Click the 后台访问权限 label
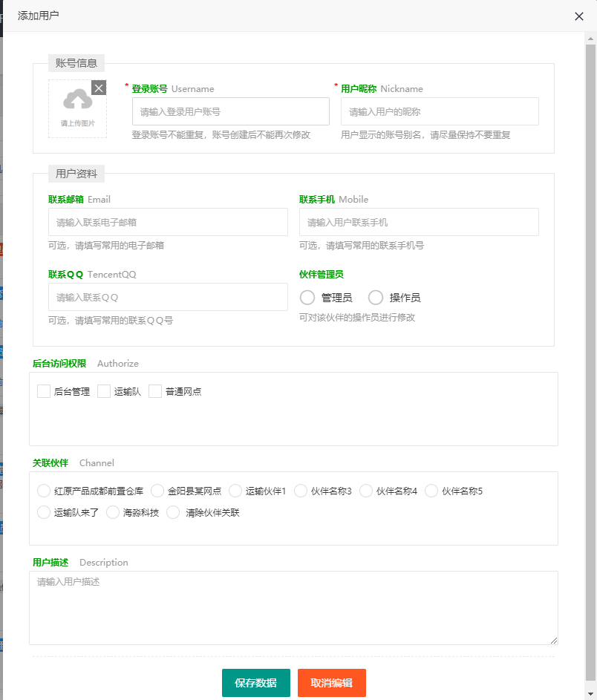 (x=59, y=364)
